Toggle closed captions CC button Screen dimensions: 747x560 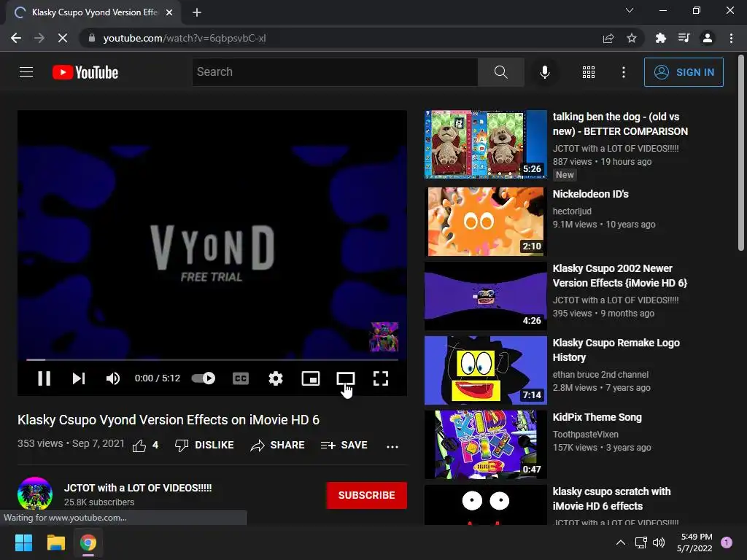tap(241, 378)
